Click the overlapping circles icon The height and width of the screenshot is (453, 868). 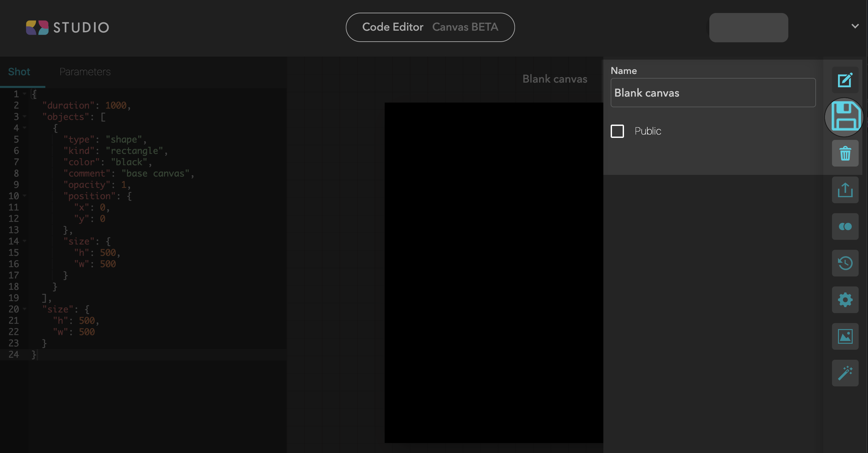845,227
